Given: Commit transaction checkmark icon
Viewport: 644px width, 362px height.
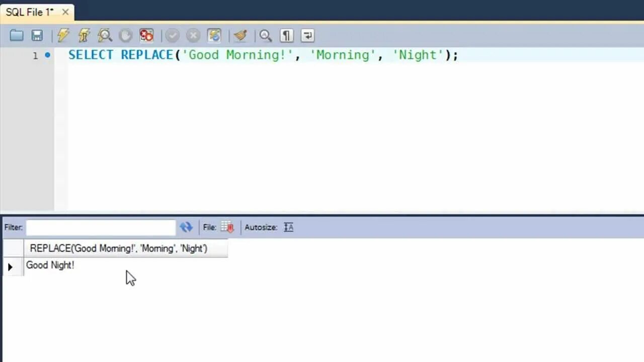Looking at the screenshot, I should pyautogui.click(x=173, y=35).
